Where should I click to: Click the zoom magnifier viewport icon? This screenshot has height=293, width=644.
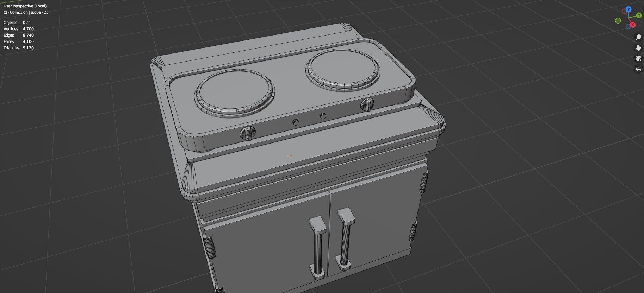[638, 37]
